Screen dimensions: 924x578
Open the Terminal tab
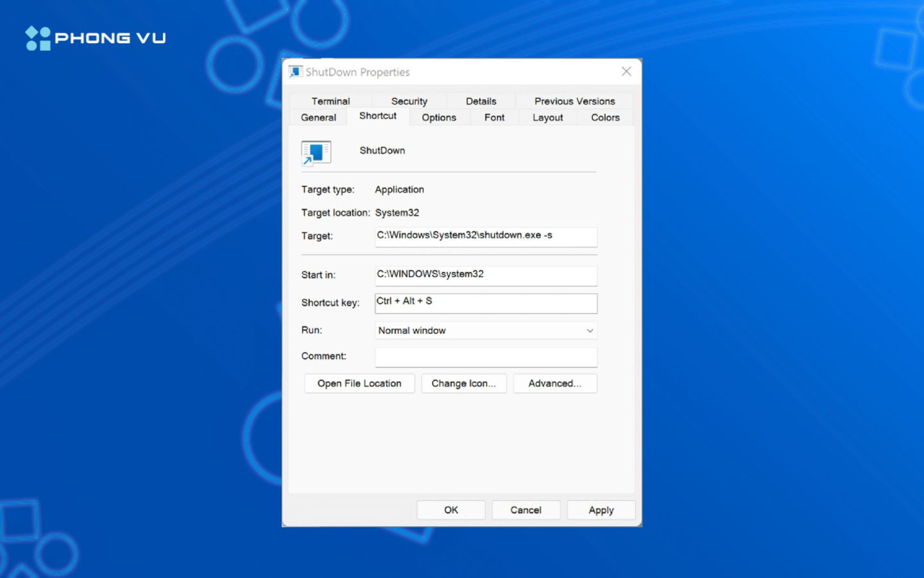330,101
